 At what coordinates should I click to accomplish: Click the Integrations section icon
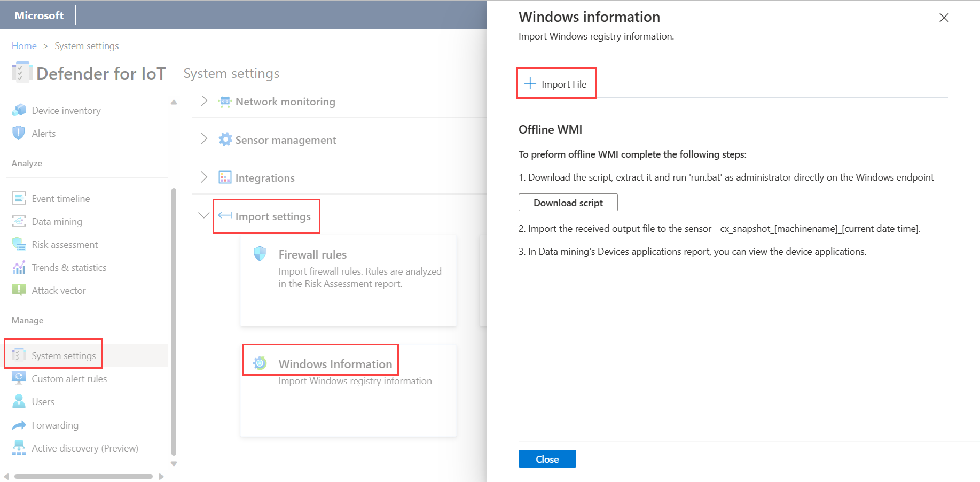(x=225, y=177)
